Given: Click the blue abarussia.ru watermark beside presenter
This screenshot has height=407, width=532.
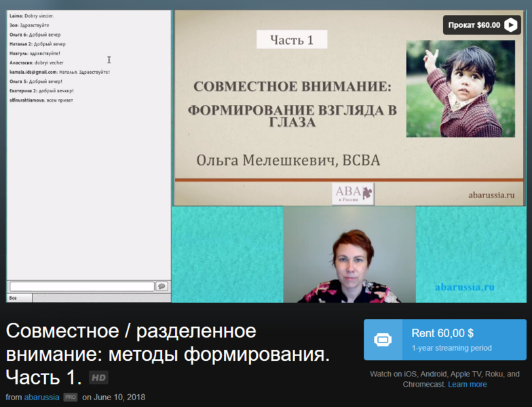Looking at the screenshot, I should [464, 287].
